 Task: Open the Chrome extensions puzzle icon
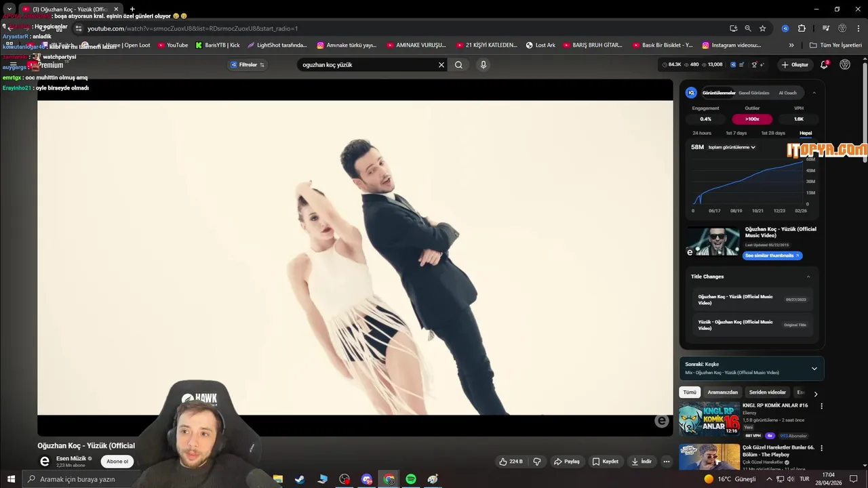pos(802,28)
